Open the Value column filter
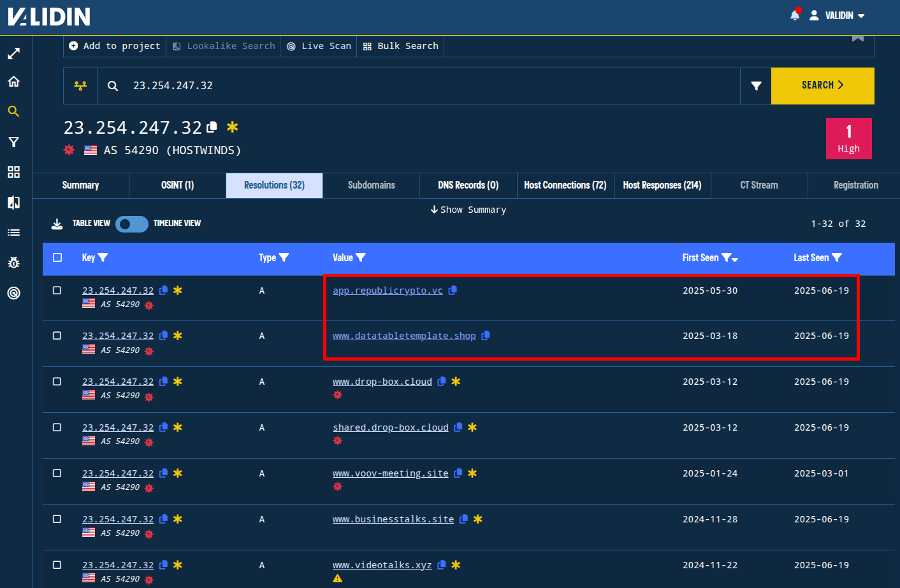The height and width of the screenshot is (588, 900). pyautogui.click(x=361, y=257)
